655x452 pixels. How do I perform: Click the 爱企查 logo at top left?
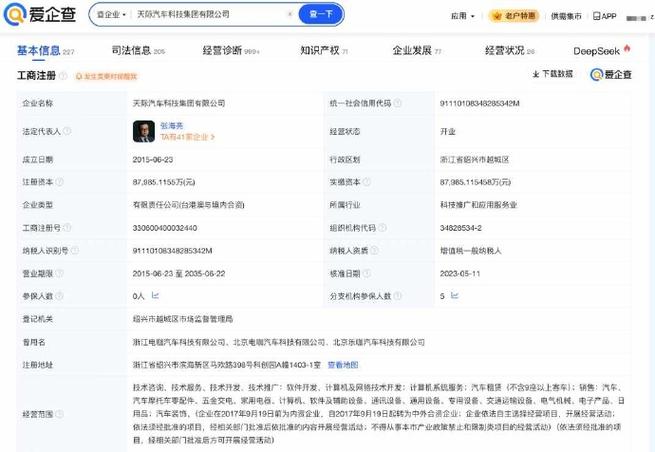(40, 14)
